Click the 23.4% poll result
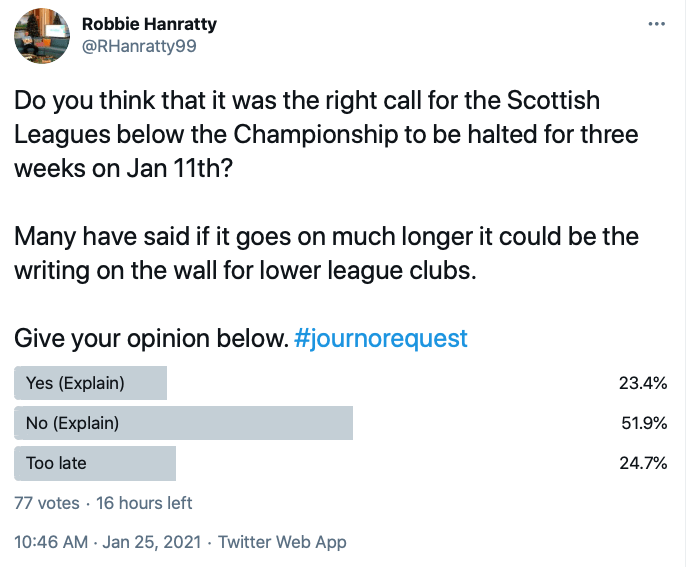The width and height of the screenshot is (688, 567). point(644,383)
